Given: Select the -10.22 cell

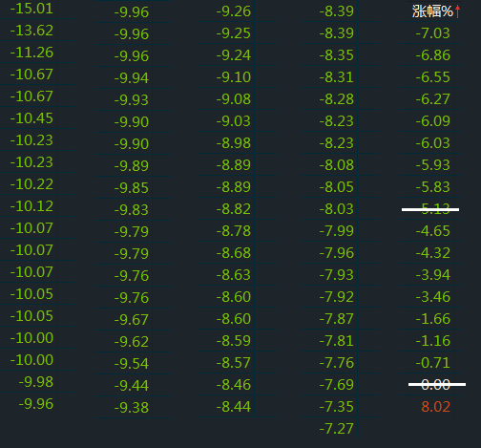Looking at the screenshot, I should click(x=31, y=184).
